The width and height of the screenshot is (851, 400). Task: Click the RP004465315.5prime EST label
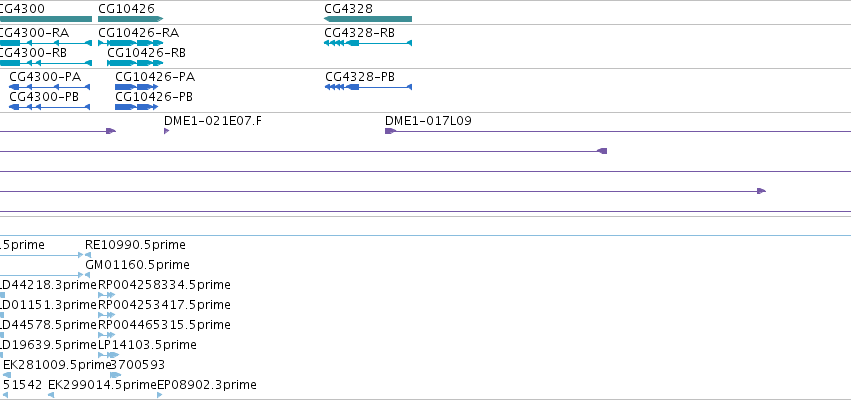point(164,325)
